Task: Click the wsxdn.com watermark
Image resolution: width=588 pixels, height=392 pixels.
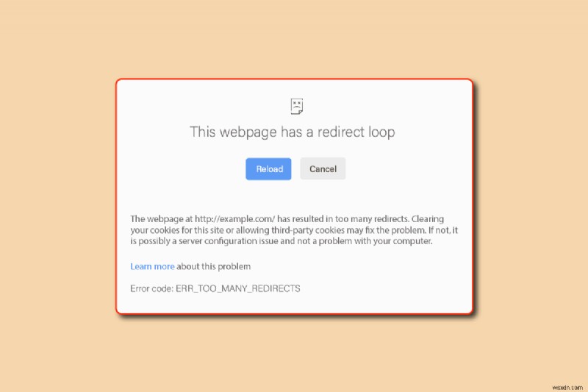Action: pyautogui.click(x=567, y=387)
